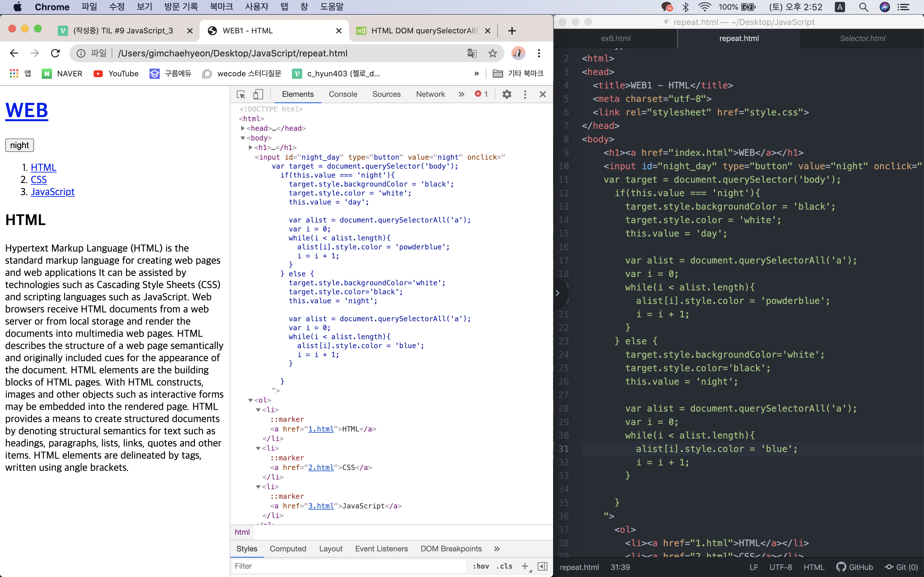Expand the head element in DOM tree
This screenshot has width=924, height=577.
pyautogui.click(x=243, y=128)
